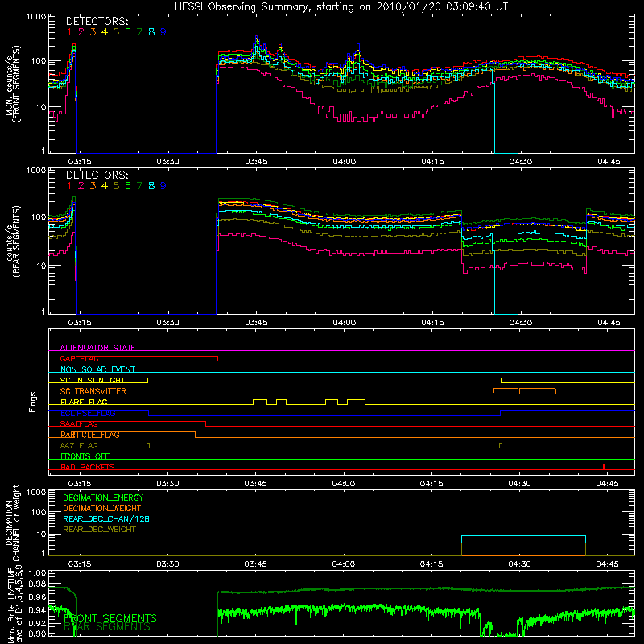Click the DECIMATION_WEIGHT legend entry
The height and width of the screenshot is (644, 644).
tap(102, 508)
